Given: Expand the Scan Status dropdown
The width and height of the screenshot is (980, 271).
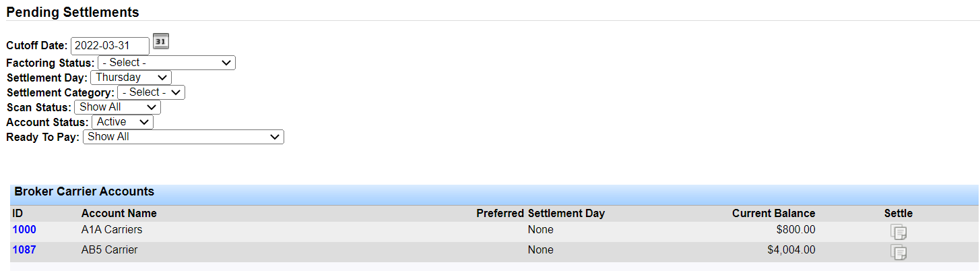Looking at the screenshot, I should [117, 107].
